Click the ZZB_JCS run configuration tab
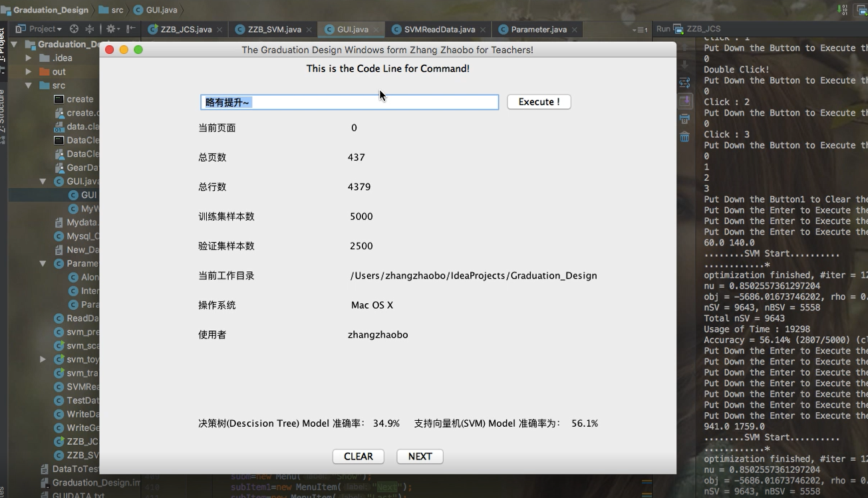The image size is (868, 498). point(697,29)
